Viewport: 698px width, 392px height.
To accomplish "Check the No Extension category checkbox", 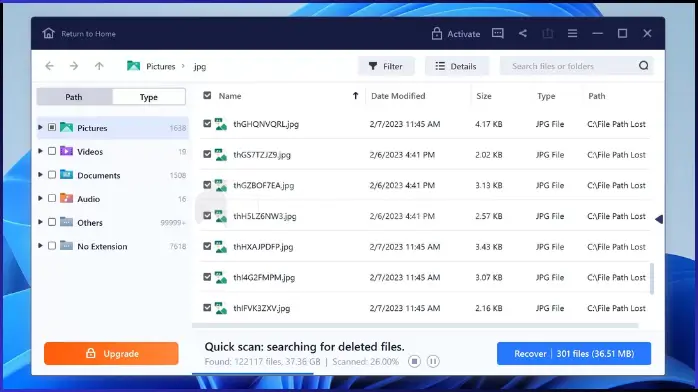I will [x=52, y=245].
